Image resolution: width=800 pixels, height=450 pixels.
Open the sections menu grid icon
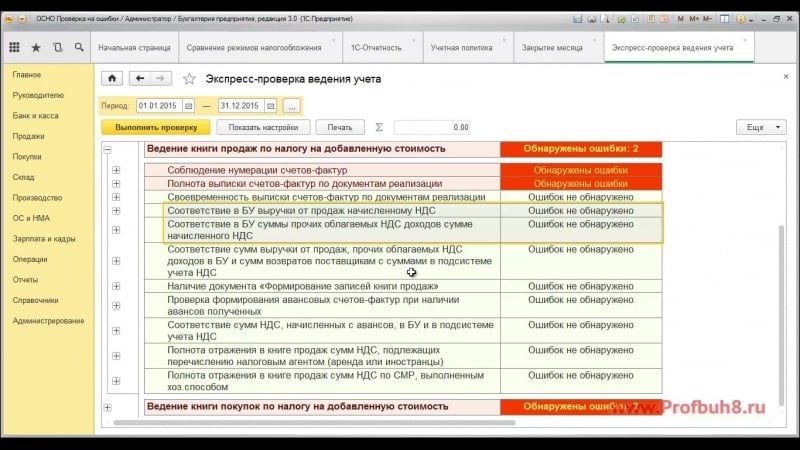tap(14, 47)
